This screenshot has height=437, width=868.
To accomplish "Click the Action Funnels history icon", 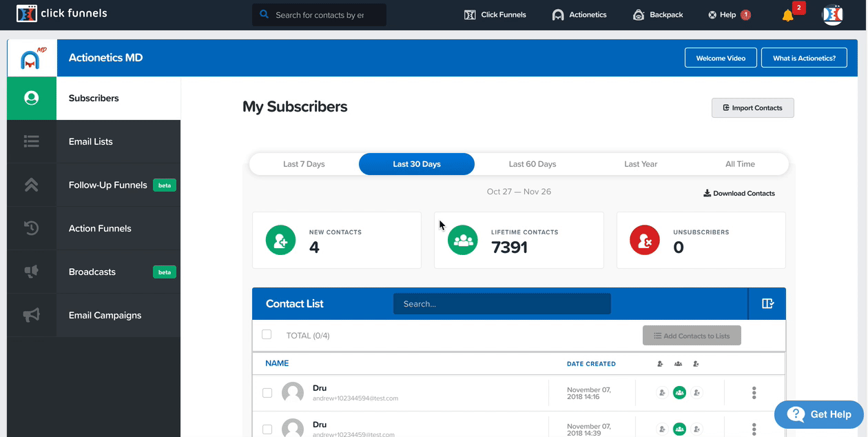I will [32, 228].
